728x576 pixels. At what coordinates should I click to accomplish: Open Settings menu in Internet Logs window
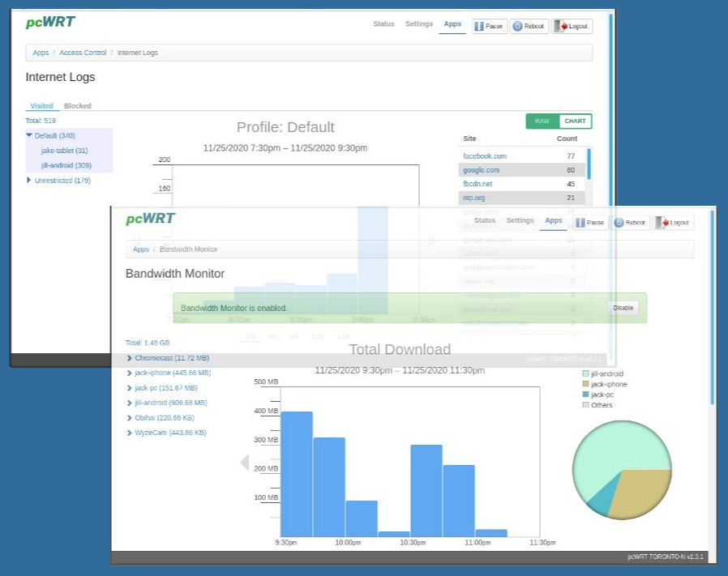click(419, 24)
